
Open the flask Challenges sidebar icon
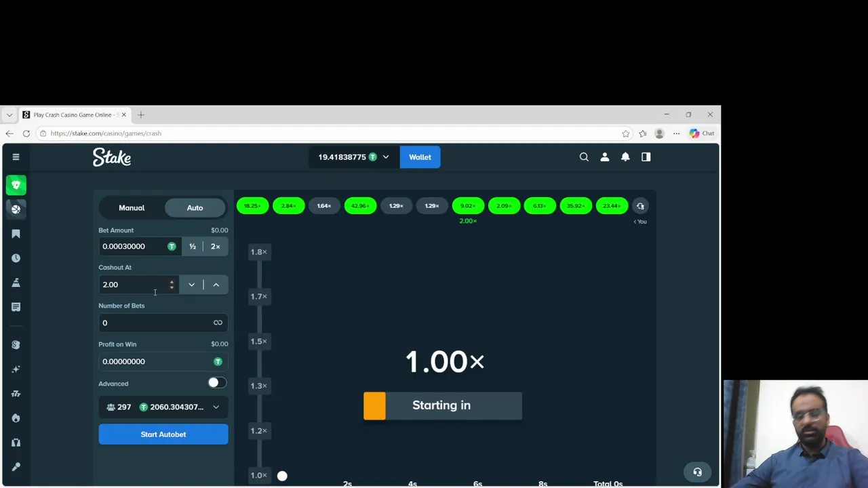pos(16,283)
